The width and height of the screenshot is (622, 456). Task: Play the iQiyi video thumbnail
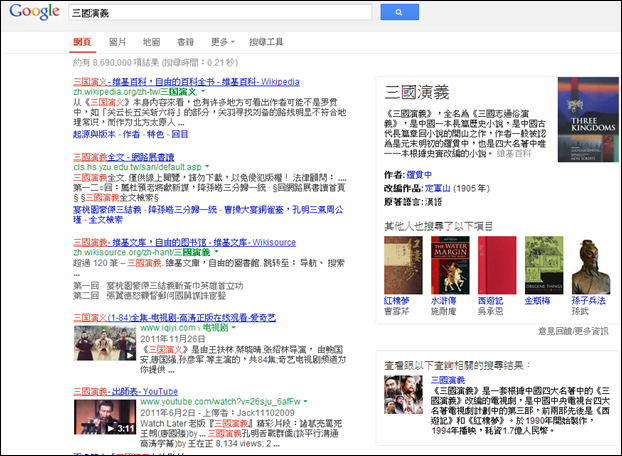click(105, 343)
